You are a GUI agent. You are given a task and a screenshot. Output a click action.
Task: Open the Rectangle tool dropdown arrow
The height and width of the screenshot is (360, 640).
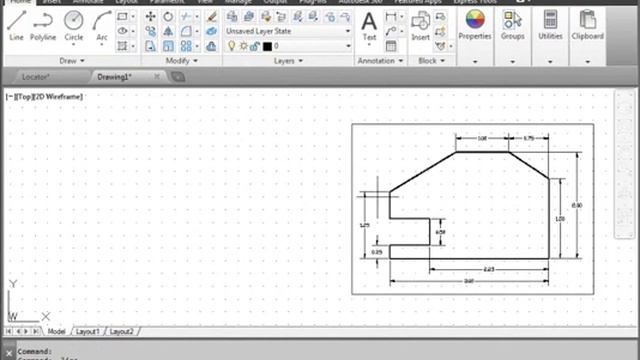click(x=133, y=17)
